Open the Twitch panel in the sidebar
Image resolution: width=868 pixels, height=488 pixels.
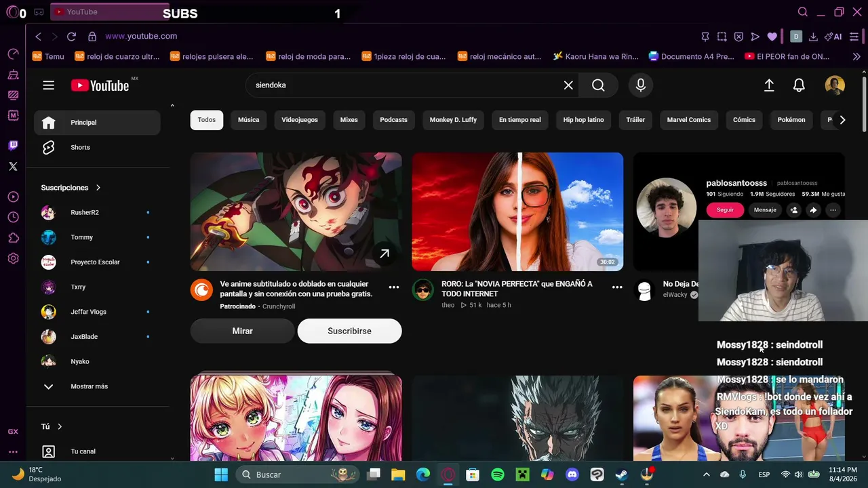(x=13, y=145)
